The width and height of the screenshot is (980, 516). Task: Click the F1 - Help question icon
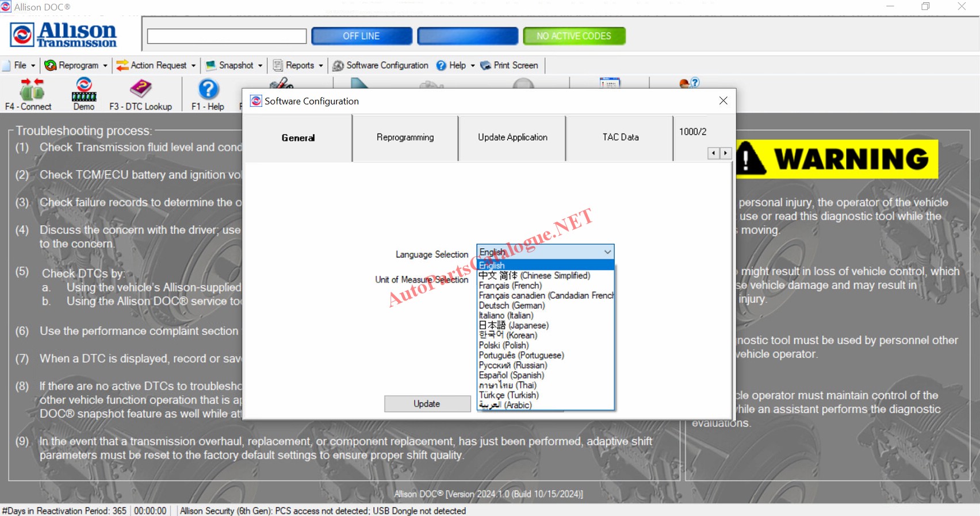pyautogui.click(x=208, y=90)
